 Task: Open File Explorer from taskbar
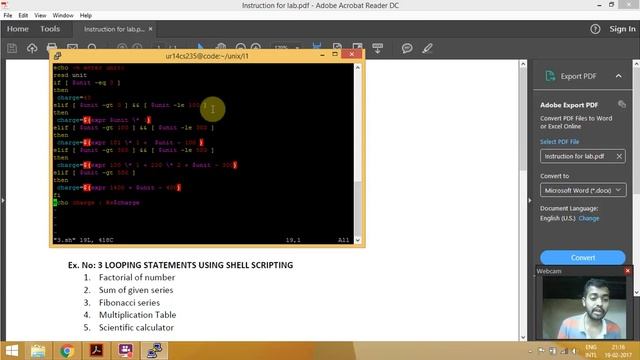pos(38,351)
